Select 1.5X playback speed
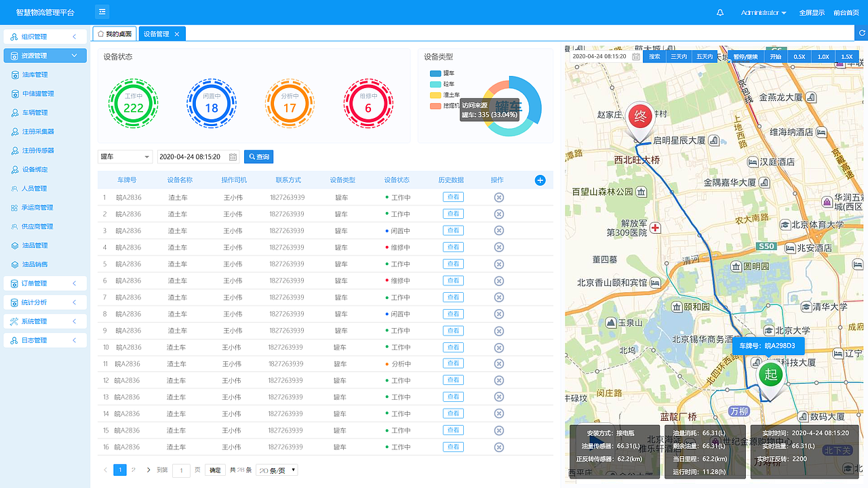Screen dimensions: 868x488 click(x=846, y=56)
